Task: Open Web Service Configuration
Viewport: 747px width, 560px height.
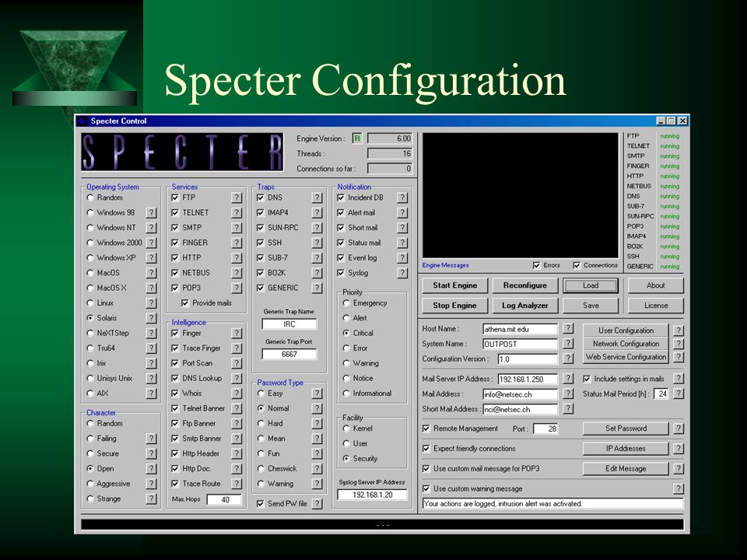Action: pos(626,357)
